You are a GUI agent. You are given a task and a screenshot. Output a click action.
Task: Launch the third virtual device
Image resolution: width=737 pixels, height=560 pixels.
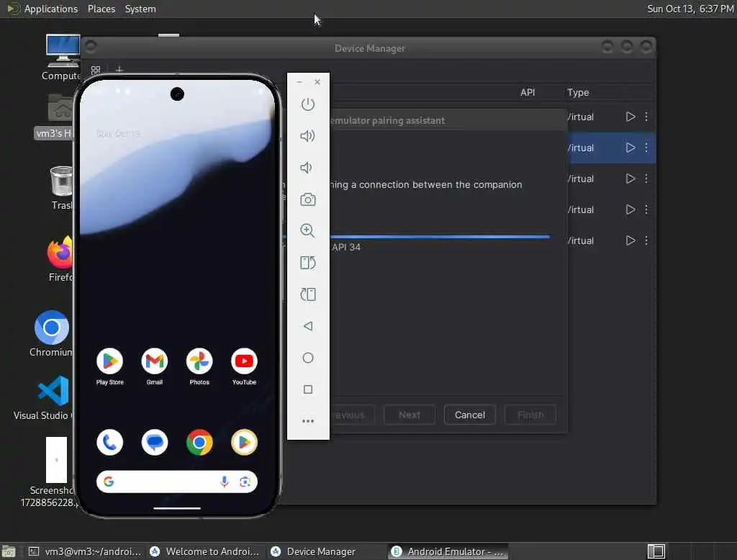click(x=630, y=179)
